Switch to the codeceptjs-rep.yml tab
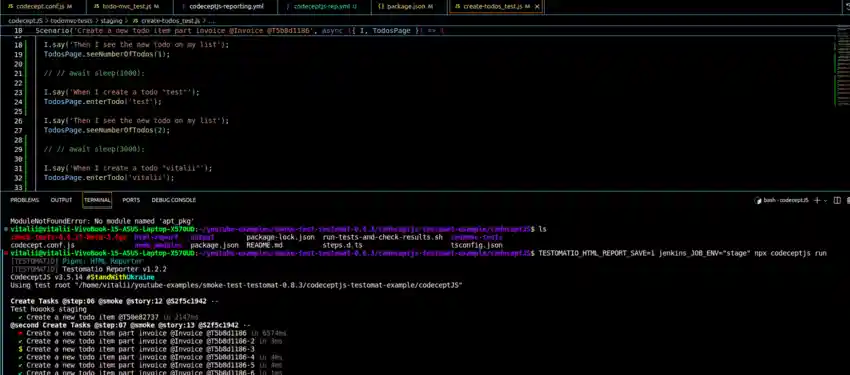Screen dimensions: 850x375 (324, 7)
